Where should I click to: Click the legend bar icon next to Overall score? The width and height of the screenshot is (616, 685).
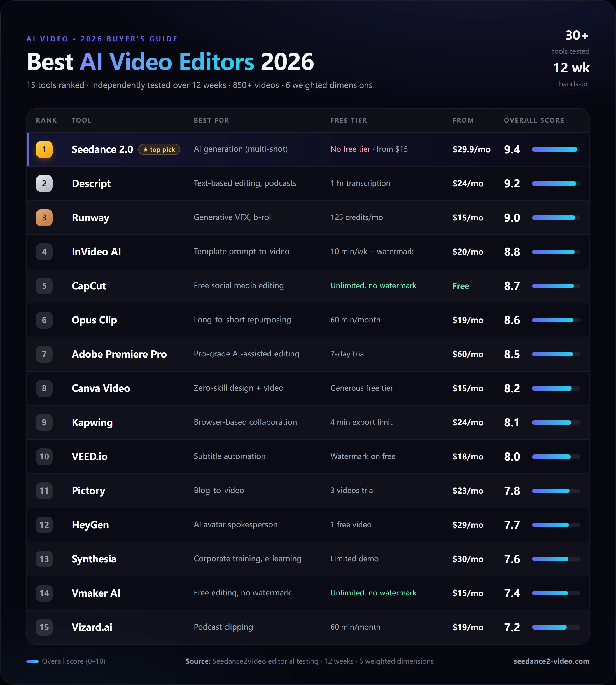(32, 662)
